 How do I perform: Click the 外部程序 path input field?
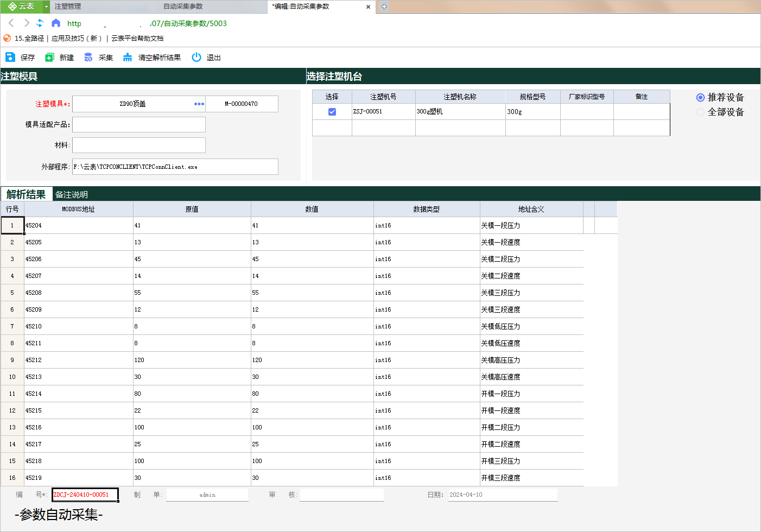pos(175,167)
